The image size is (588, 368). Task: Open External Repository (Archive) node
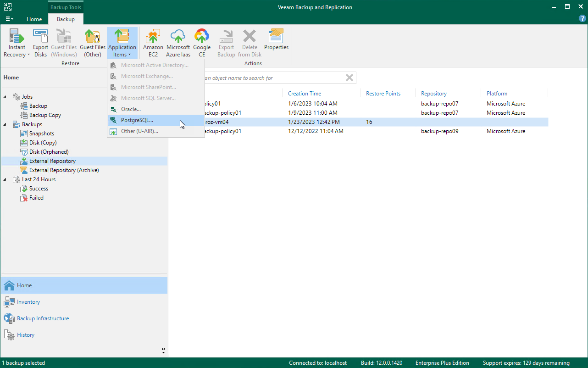coord(64,170)
